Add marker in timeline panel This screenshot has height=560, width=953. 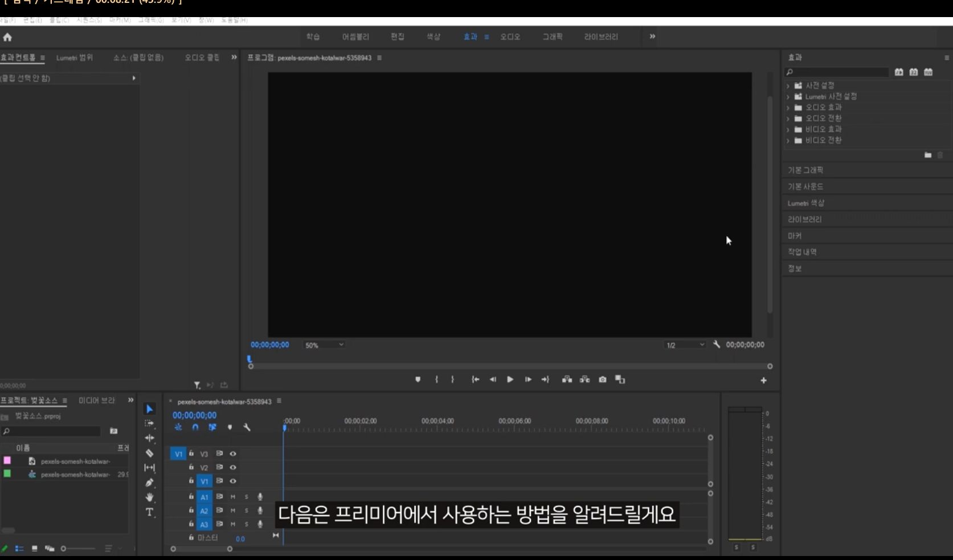(x=230, y=427)
